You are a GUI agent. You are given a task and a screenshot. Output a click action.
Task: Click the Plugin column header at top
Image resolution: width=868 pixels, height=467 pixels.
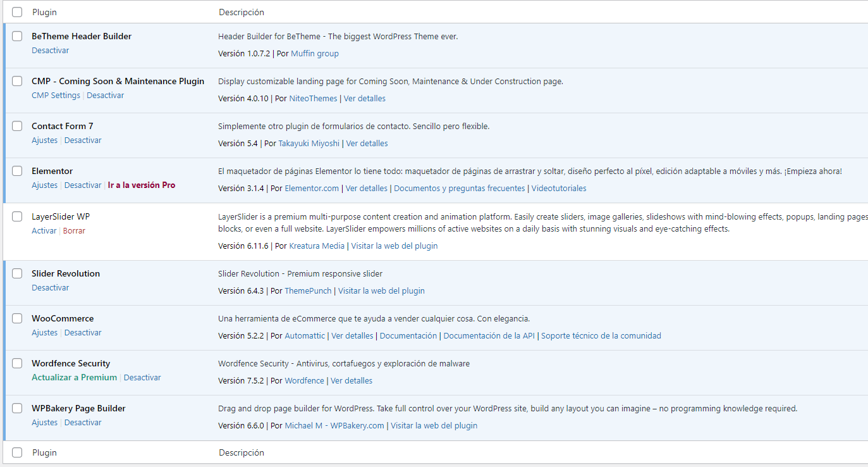pyautogui.click(x=44, y=12)
